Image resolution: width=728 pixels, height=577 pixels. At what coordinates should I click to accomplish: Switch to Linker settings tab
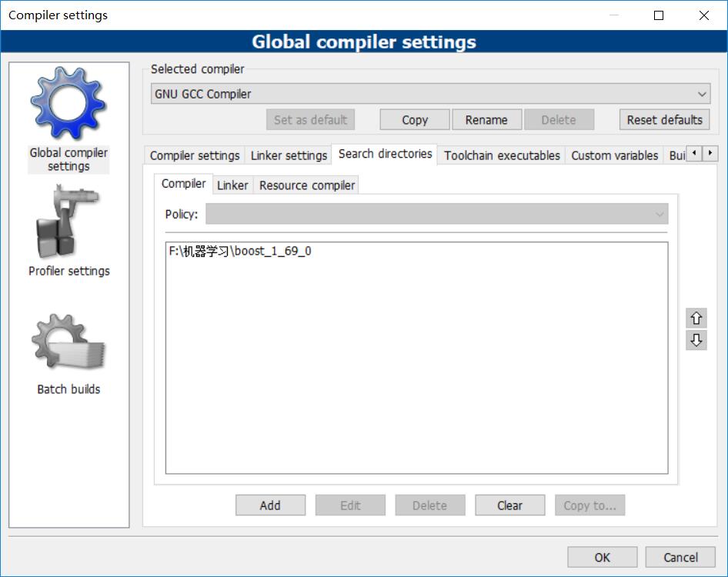click(289, 155)
